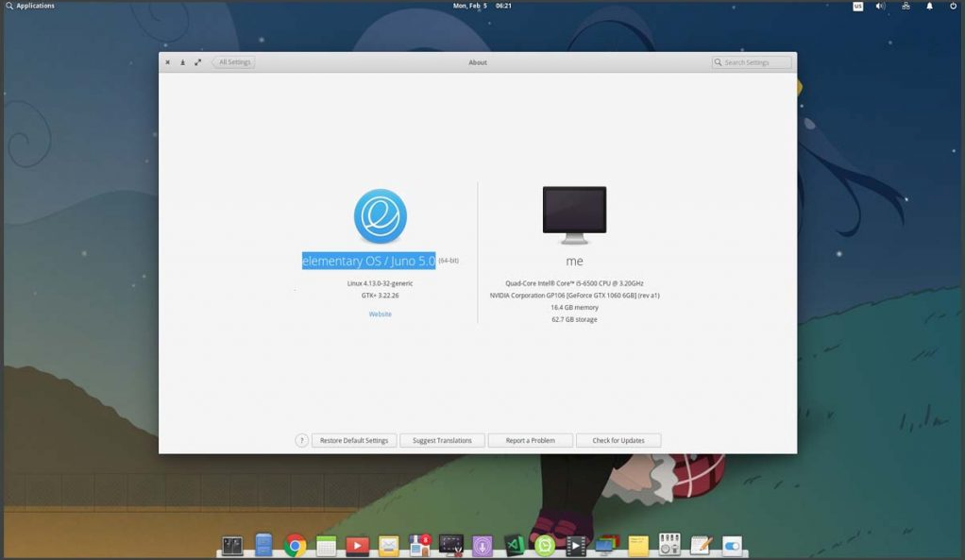965x560 pixels.
Task: Launch Visual Studio Code from dock
Action: tap(514, 545)
